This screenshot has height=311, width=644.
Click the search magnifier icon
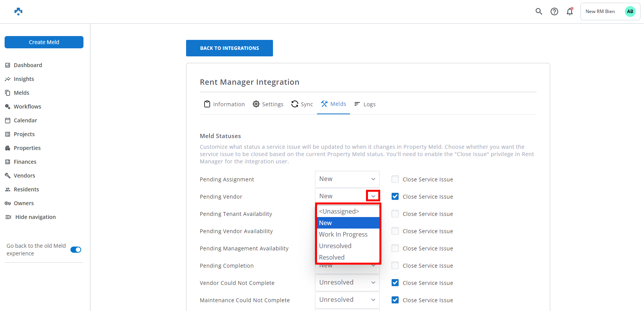coord(539,12)
